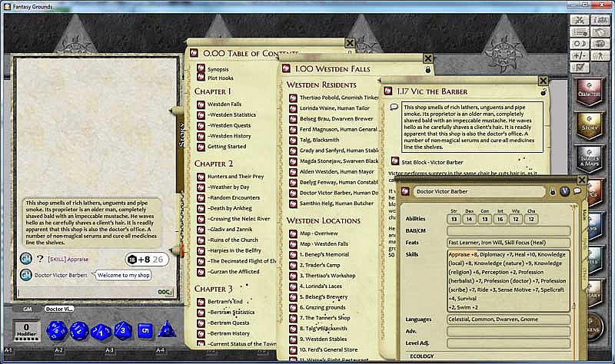Open the party sheet toolbar icon

(x=600, y=20)
